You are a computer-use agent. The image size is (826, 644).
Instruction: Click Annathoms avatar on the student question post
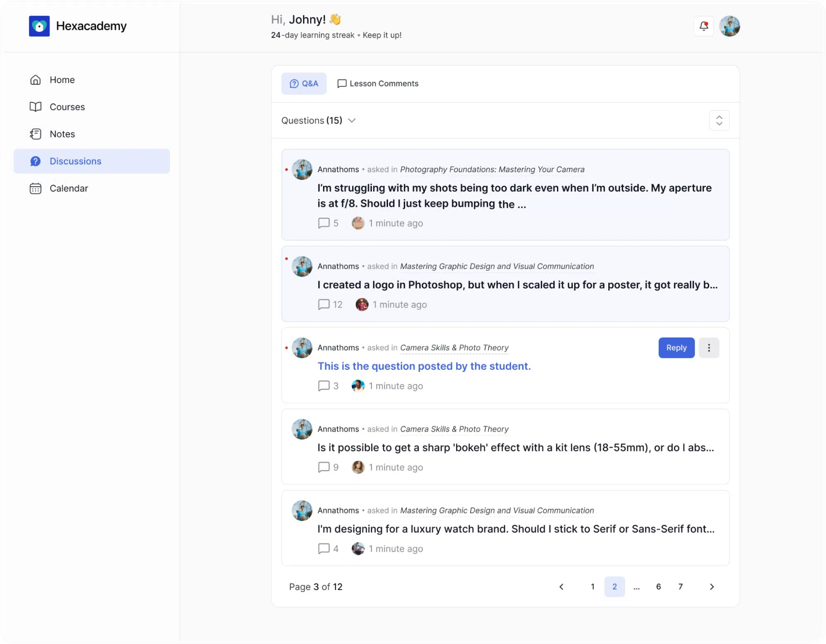point(302,348)
